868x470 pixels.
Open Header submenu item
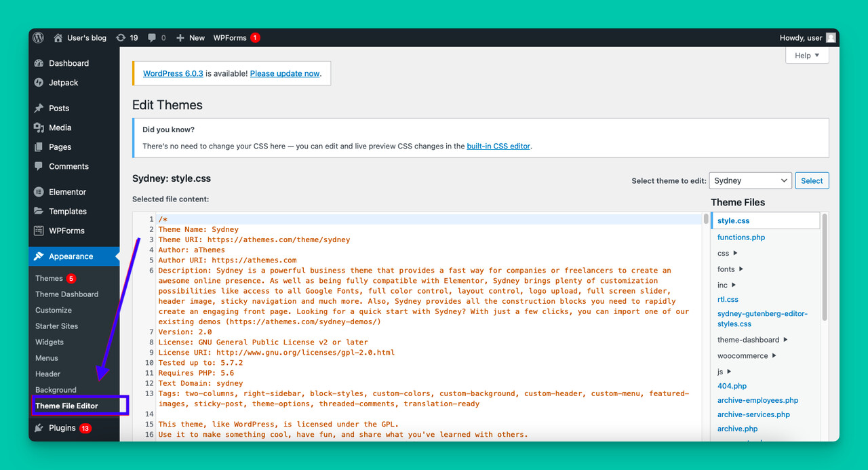(x=48, y=374)
